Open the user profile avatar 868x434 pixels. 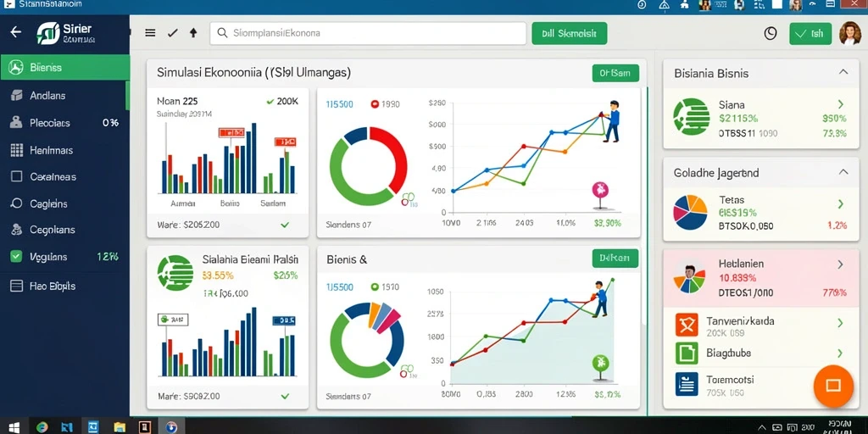click(x=849, y=33)
